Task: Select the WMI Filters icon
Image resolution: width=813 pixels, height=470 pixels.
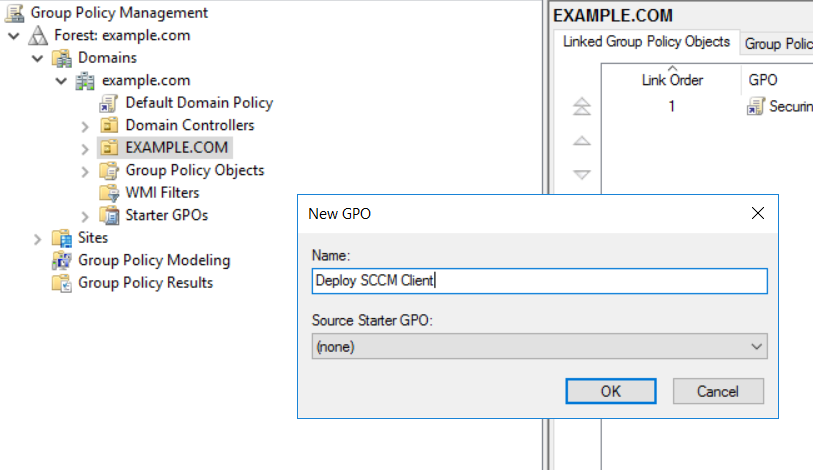Action: (109, 193)
